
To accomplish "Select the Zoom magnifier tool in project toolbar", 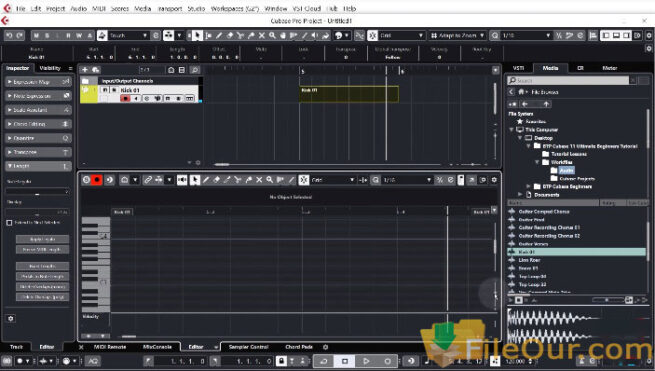I will 272,36.
